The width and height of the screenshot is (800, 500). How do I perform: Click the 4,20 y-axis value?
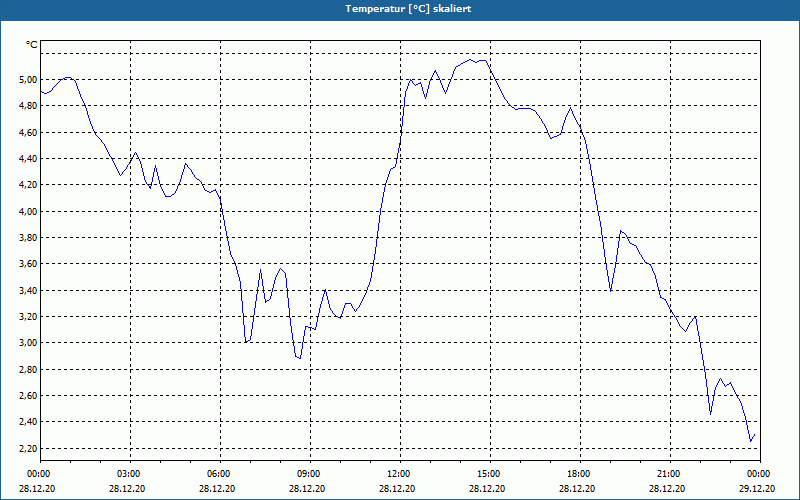28,185
